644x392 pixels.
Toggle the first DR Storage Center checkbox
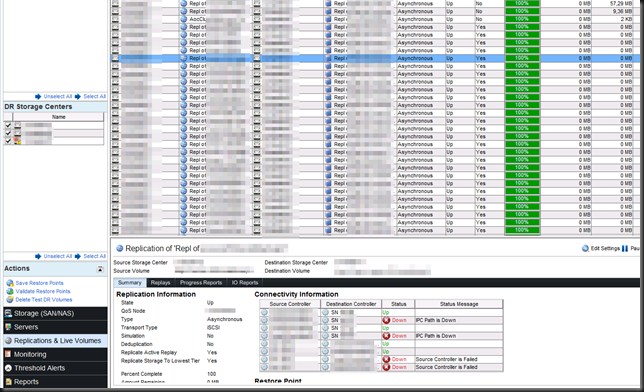[x=8, y=125]
